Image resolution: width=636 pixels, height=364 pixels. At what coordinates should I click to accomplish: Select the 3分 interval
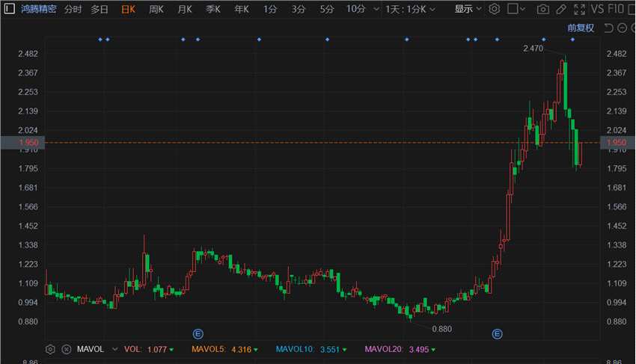298,9
